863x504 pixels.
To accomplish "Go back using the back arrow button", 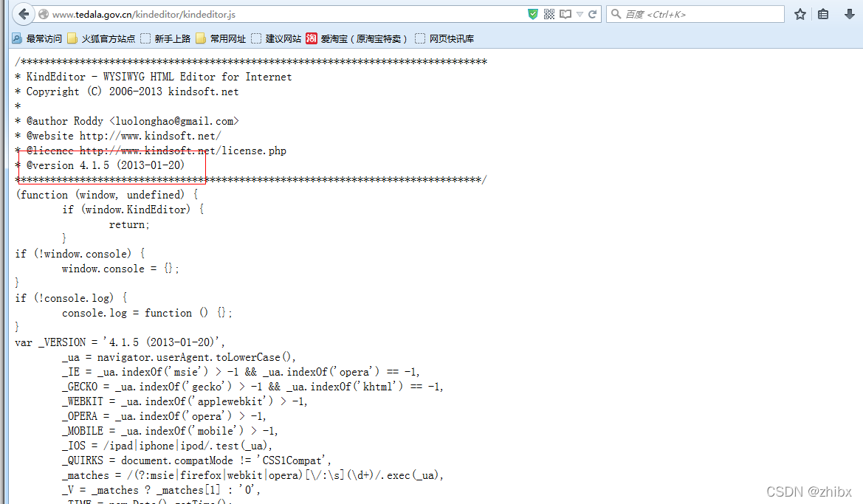I will coord(24,14).
